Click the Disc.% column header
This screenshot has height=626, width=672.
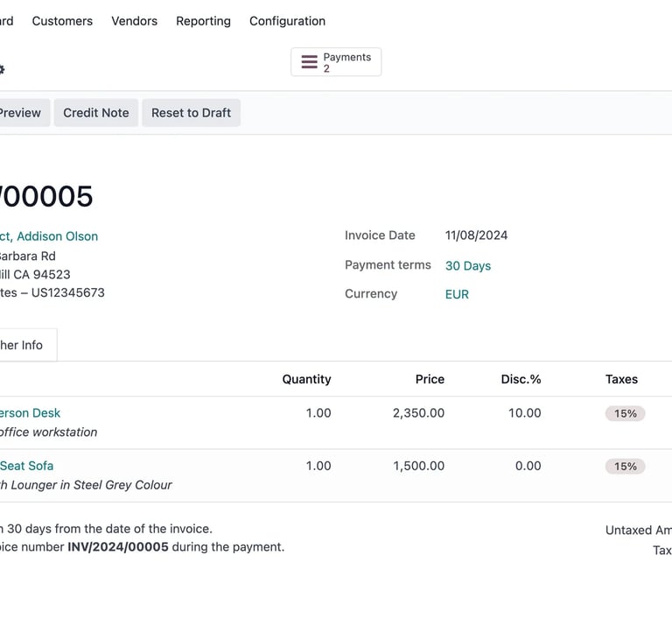(x=521, y=379)
